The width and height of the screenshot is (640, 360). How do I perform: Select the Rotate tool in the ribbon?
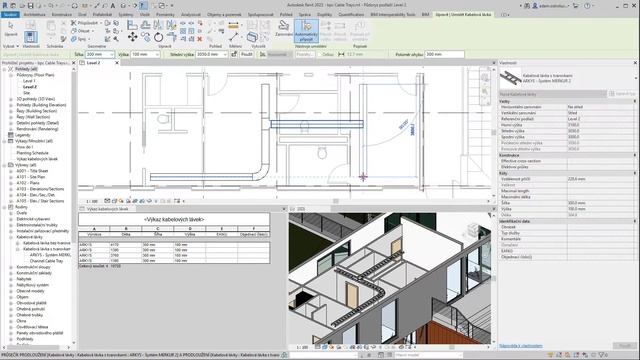click(x=158, y=37)
